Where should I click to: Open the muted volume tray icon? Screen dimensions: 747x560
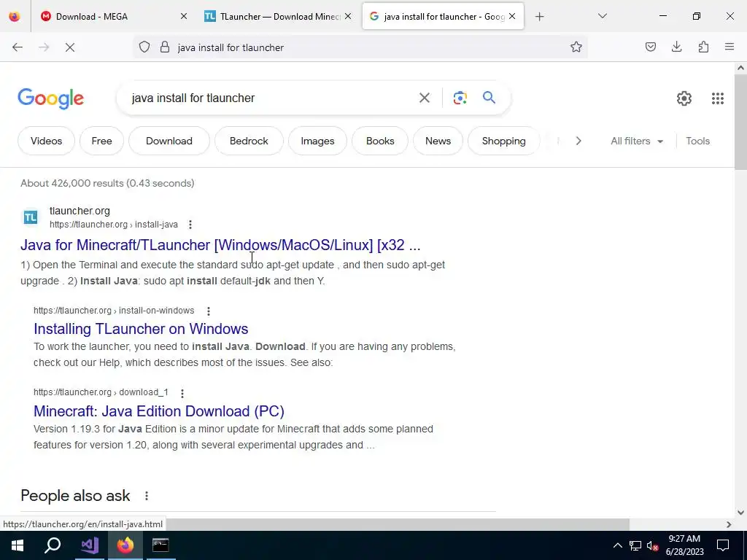(652, 545)
